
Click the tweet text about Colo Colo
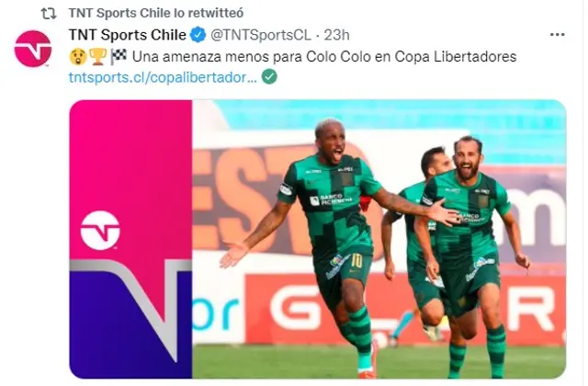point(324,57)
